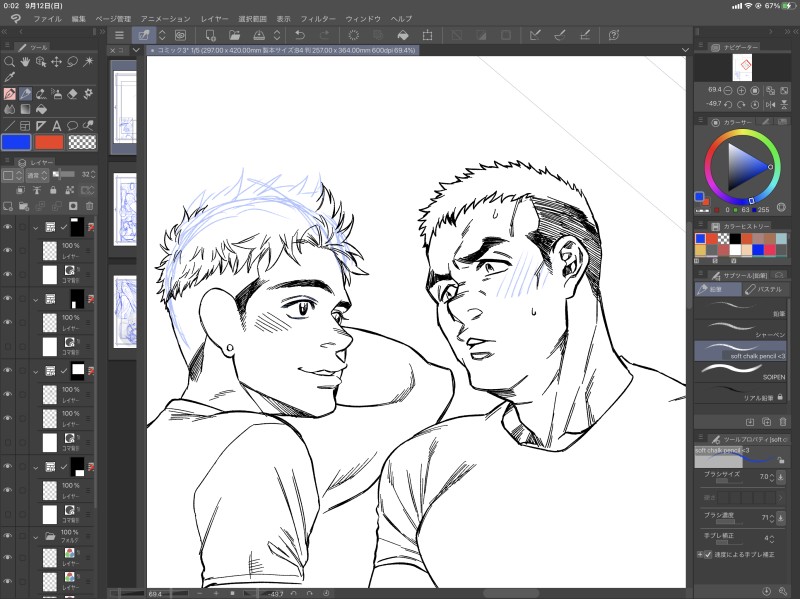This screenshot has width=800, height=599.
Task: Open the canvas tab list chevron at far right
Action: (x=685, y=50)
